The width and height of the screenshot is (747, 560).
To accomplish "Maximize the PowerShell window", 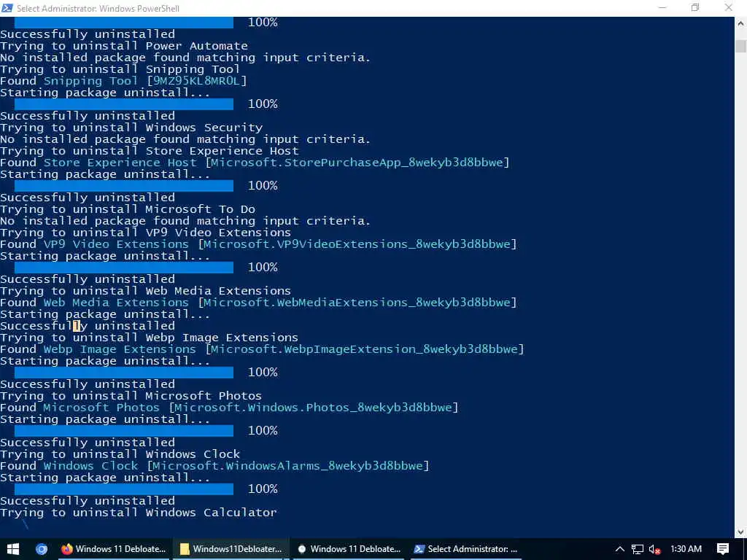I will pos(695,7).
